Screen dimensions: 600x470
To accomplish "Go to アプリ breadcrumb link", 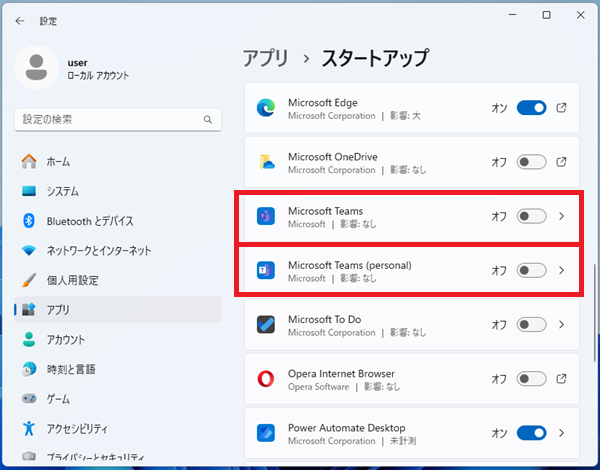I will (266, 58).
